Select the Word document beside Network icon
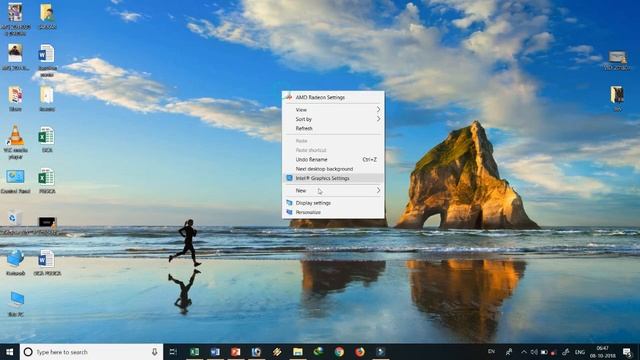Image resolution: width=640 pixels, height=360 pixels. (x=47, y=263)
